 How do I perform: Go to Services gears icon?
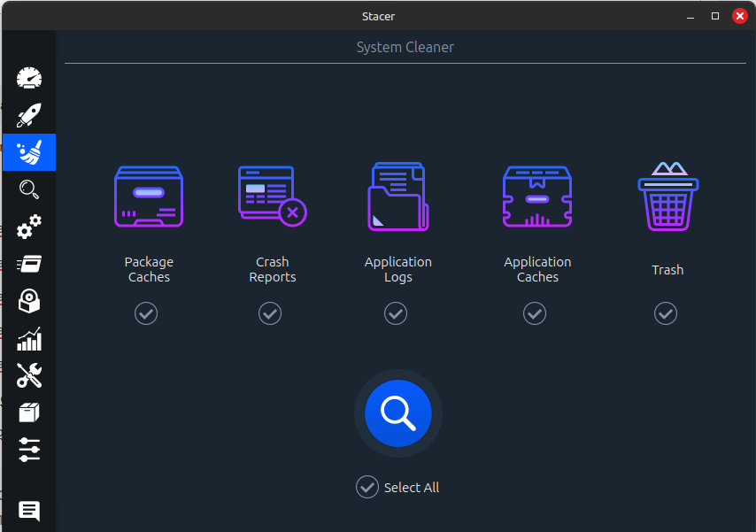[x=29, y=227]
